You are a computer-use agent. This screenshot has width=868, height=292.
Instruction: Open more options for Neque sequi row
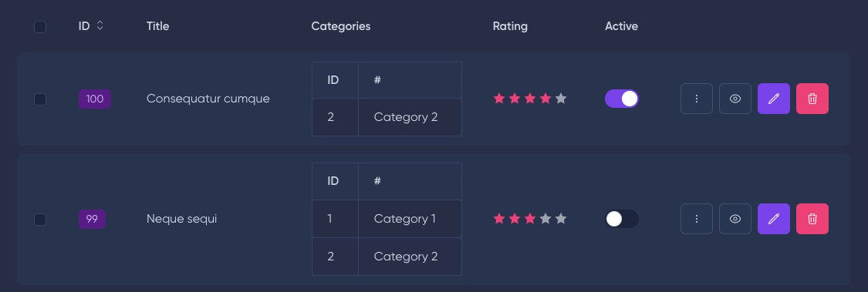click(697, 219)
